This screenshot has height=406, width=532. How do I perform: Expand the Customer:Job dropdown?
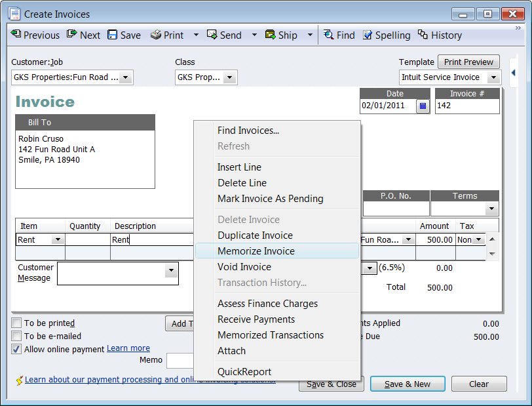(x=126, y=77)
